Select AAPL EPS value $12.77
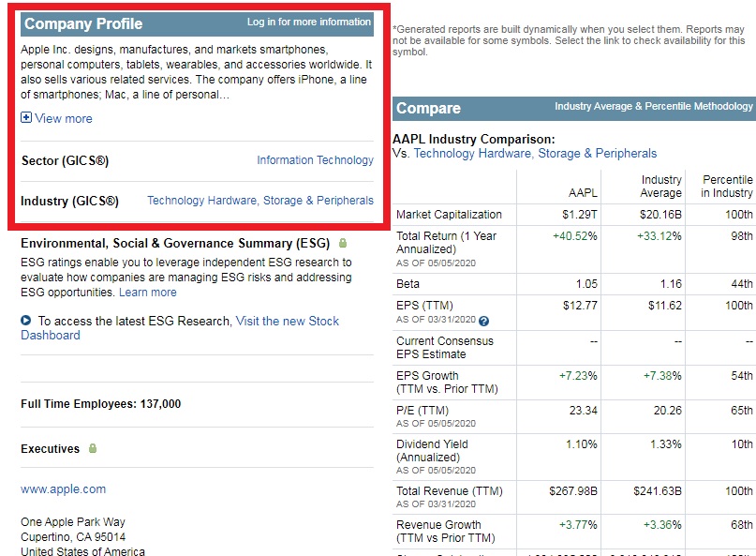 point(580,306)
